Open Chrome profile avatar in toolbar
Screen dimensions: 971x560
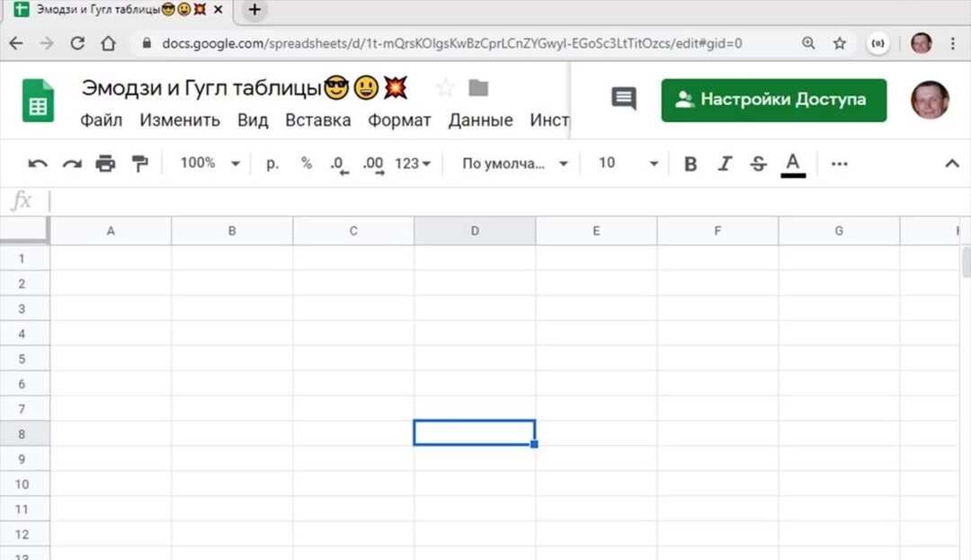tap(922, 43)
